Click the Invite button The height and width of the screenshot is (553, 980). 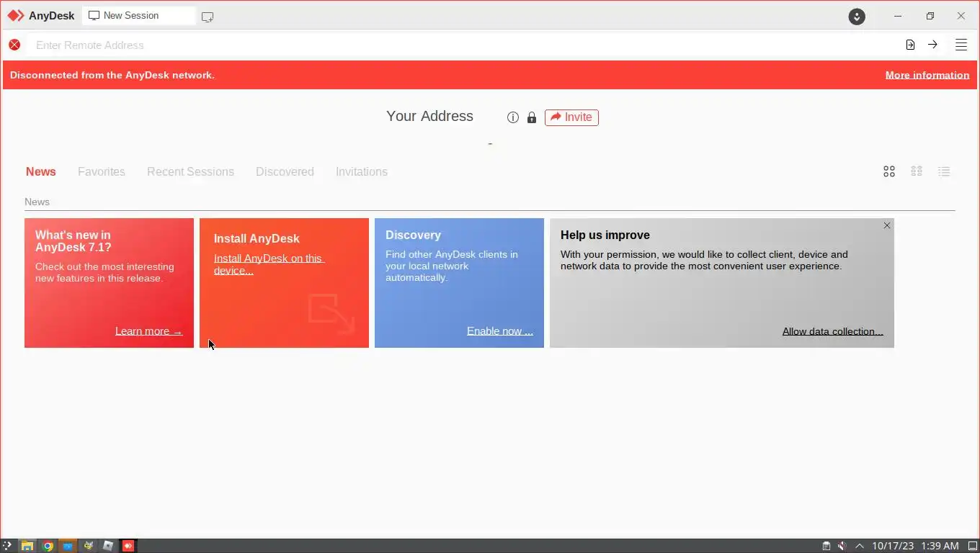(571, 117)
